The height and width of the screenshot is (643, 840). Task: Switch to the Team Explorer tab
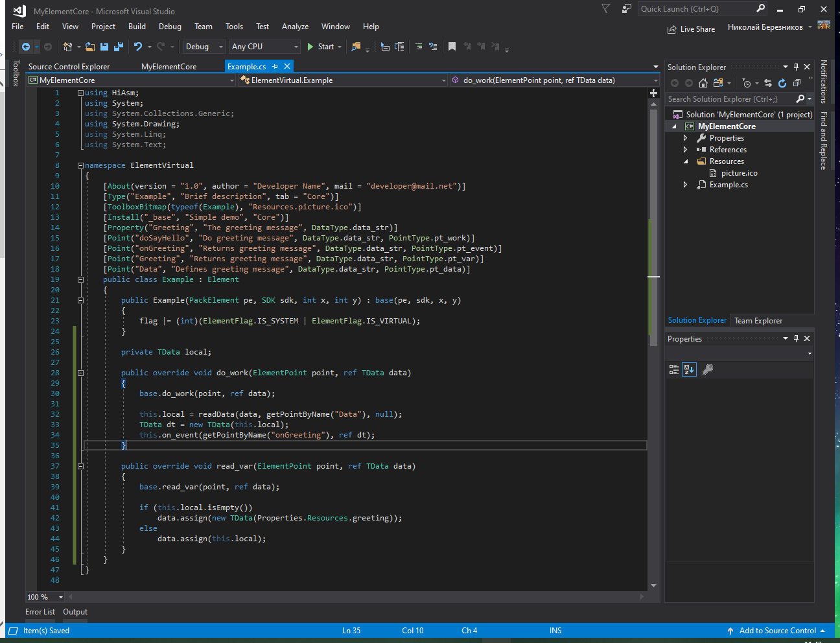758,321
